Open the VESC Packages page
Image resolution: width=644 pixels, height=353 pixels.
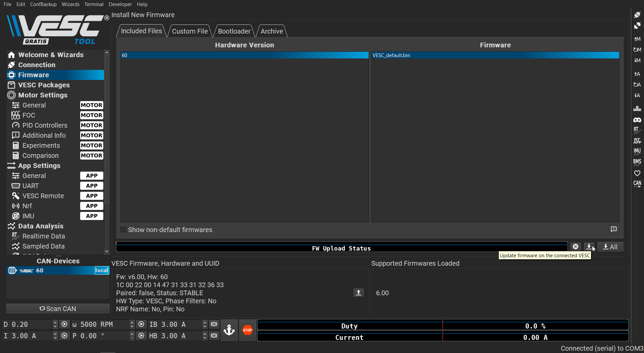tap(55, 85)
